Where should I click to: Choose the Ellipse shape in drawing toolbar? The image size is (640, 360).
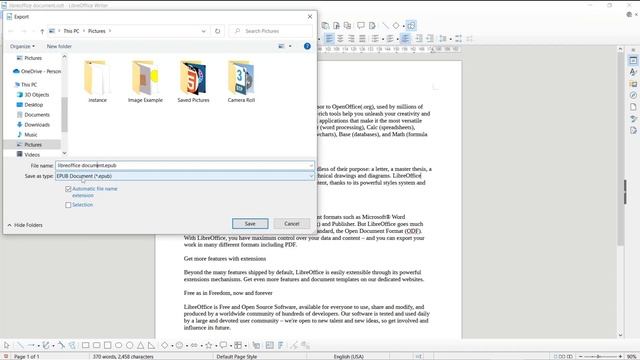coord(118,345)
